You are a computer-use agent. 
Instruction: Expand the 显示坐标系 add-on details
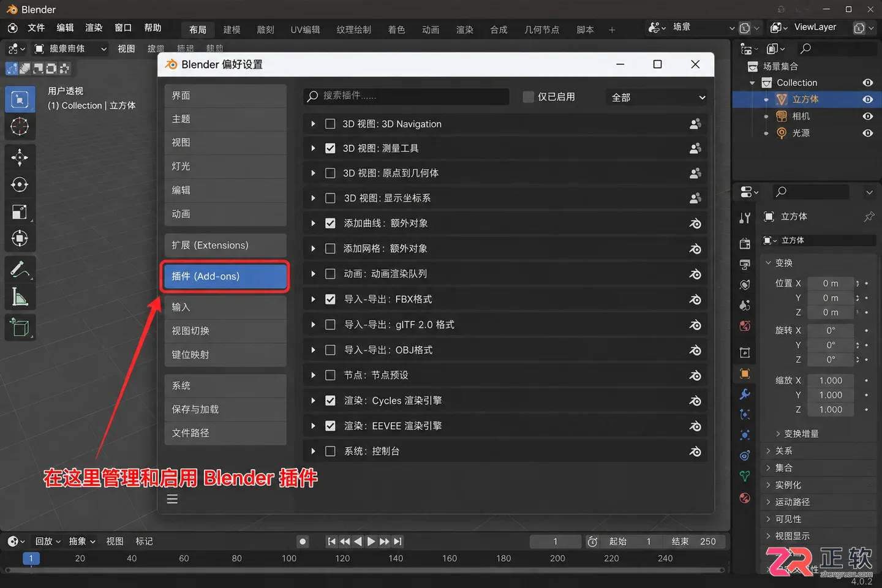[313, 198]
